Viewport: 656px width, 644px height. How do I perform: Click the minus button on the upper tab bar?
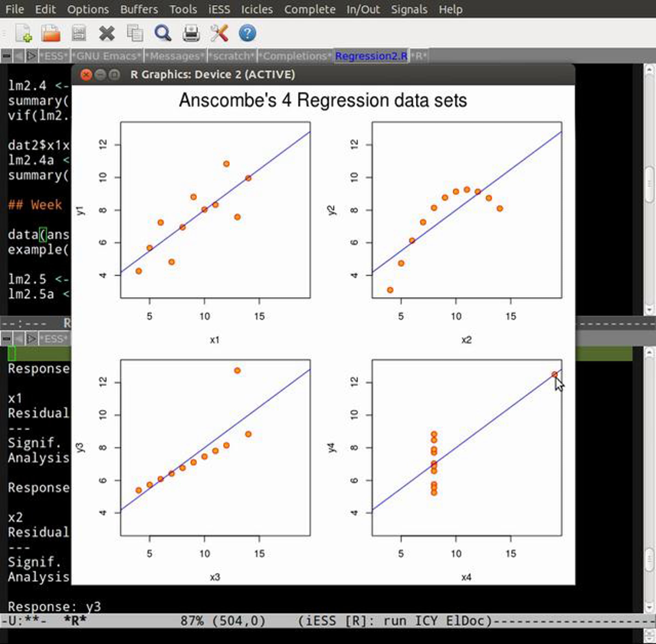pos(7,56)
